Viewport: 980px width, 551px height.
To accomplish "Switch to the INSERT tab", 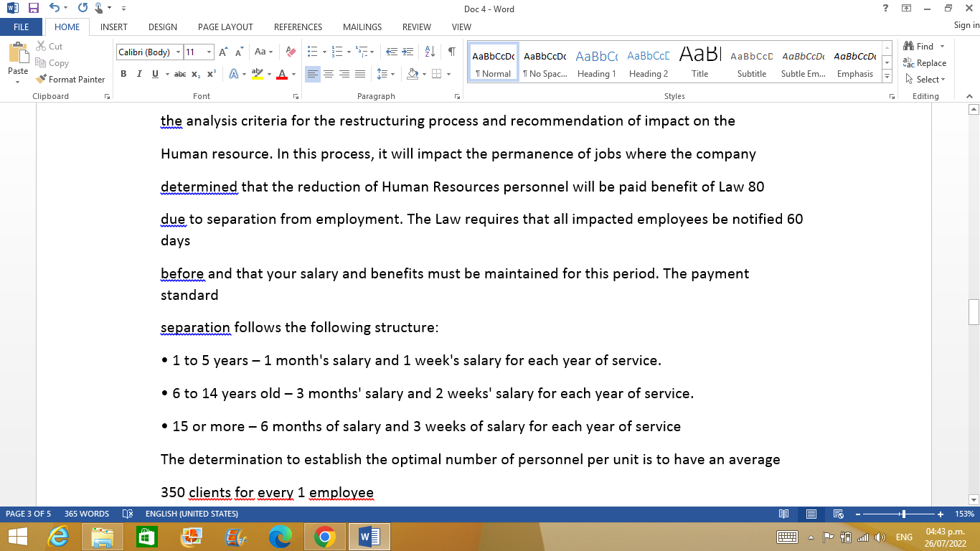I will (114, 27).
